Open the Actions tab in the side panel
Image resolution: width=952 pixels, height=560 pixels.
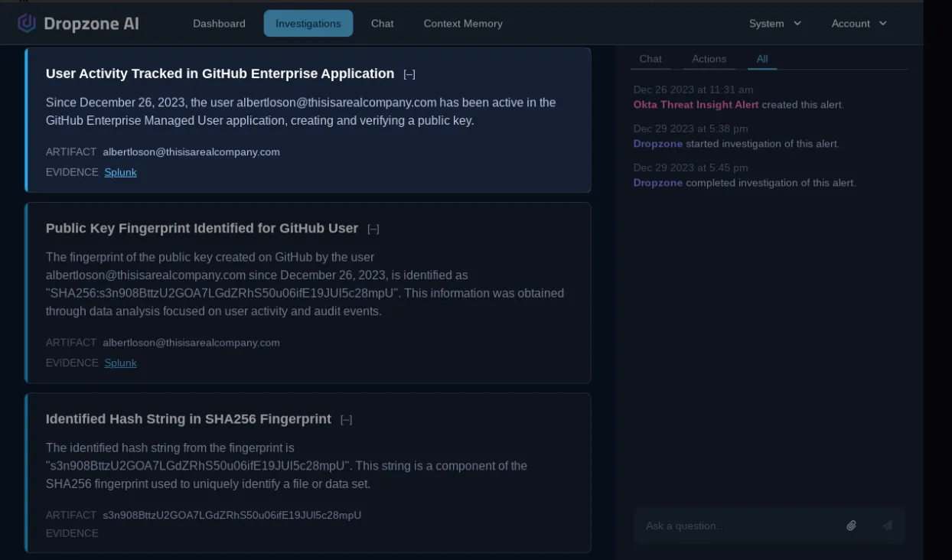pyautogui.click(x=709, y=58)
